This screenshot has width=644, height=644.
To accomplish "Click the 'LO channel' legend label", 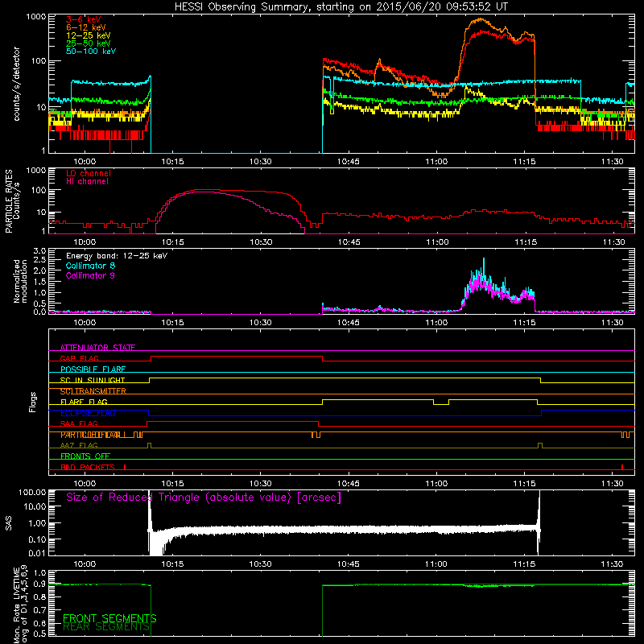I will (89, 173).
